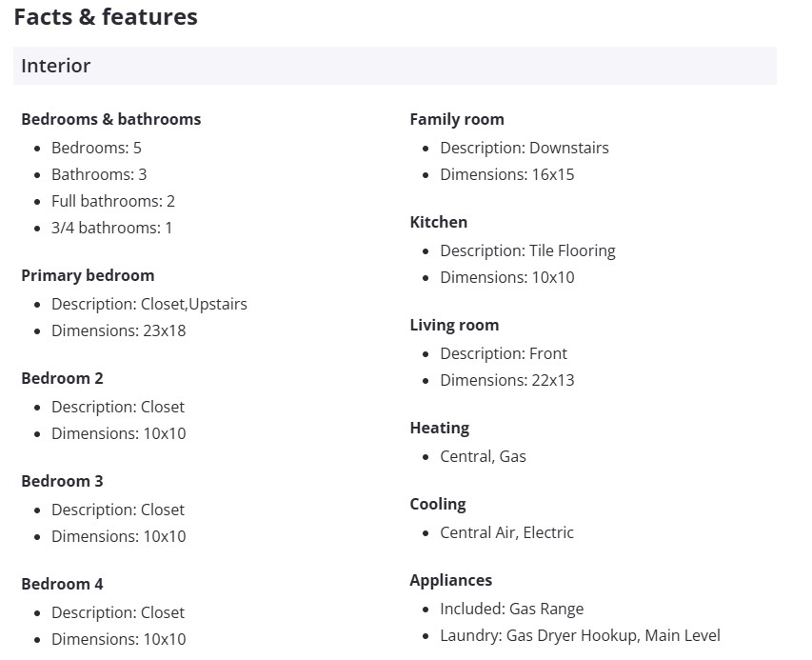Click the Bedroom 2 heading
The height and width of the screenshot is (660, 812).
point(62,378)
